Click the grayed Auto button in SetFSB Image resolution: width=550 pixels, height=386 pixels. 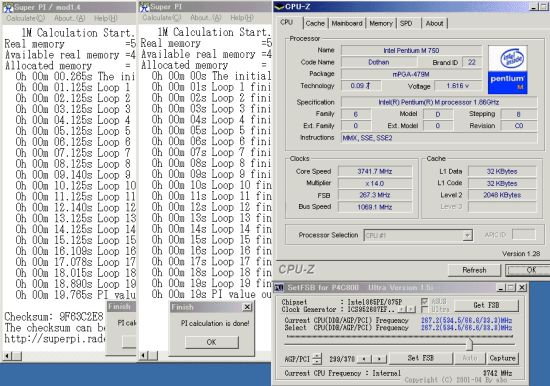click(470, 358)
